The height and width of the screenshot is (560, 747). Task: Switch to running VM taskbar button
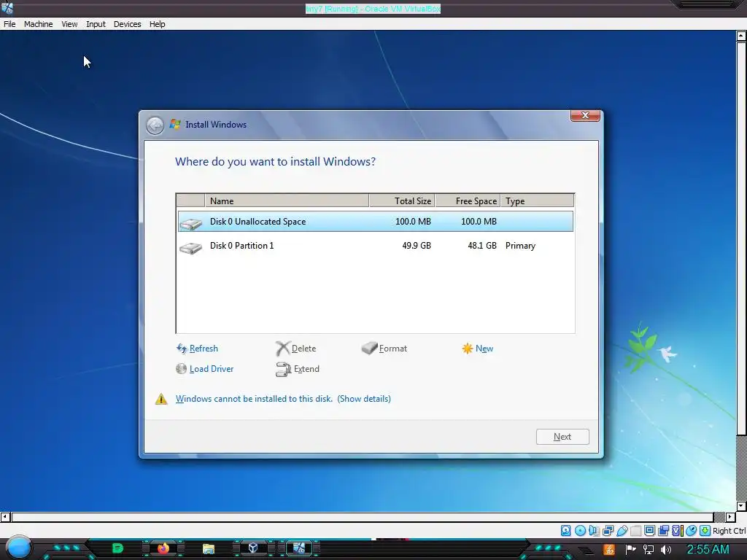pyautogui.click(x=298, y=548)
